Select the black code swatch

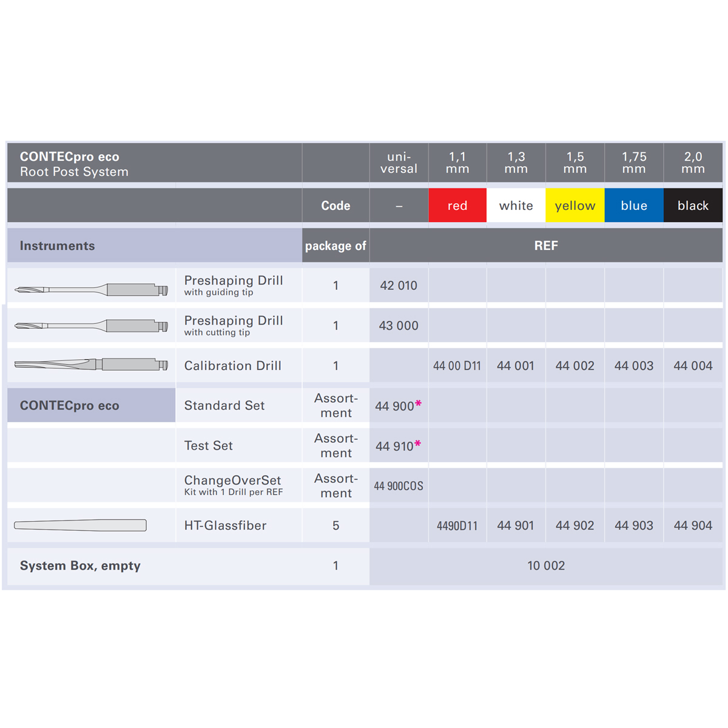[x=693, y=206]
